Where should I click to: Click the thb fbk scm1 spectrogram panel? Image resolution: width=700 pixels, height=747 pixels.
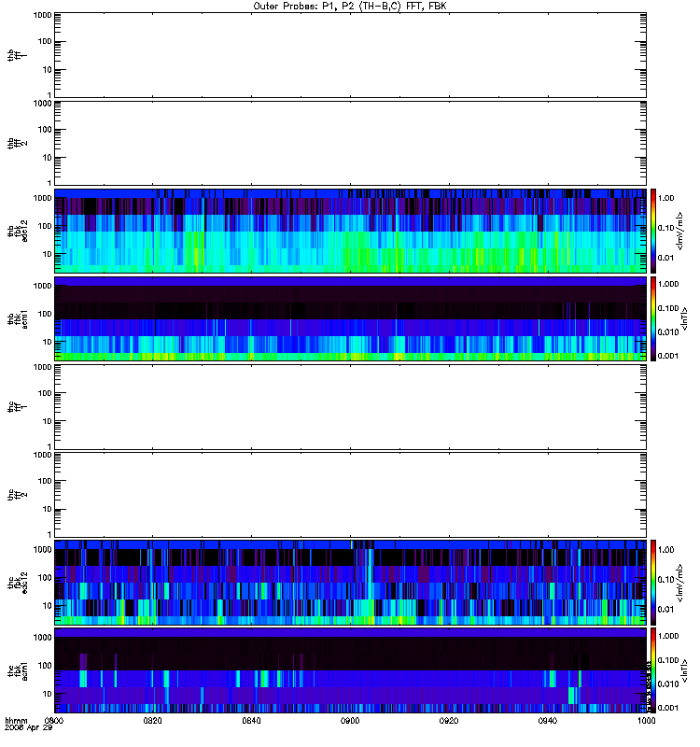(x=350, y=318)
